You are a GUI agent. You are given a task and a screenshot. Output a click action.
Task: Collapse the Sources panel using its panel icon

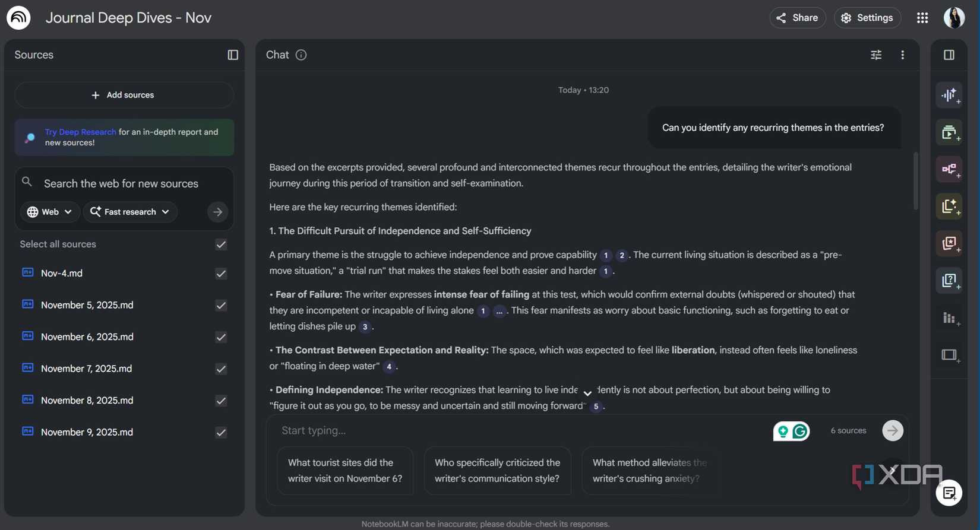tap(232, 55)
